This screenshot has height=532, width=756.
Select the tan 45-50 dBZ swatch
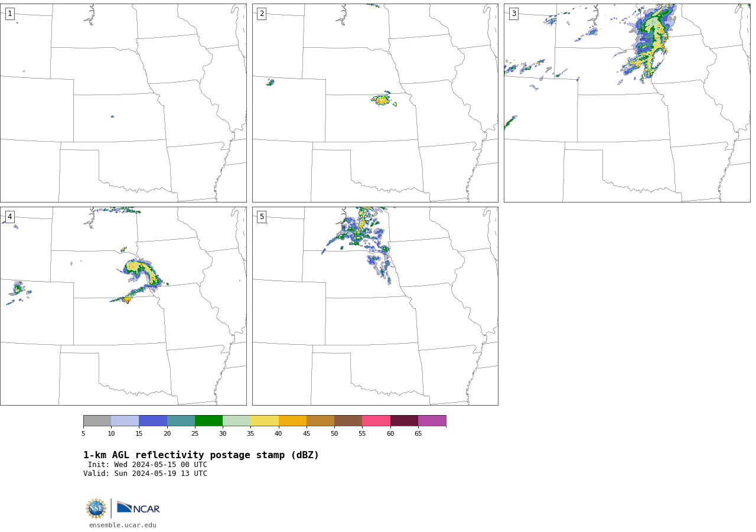pyautogui.click(x=320, y=421)
